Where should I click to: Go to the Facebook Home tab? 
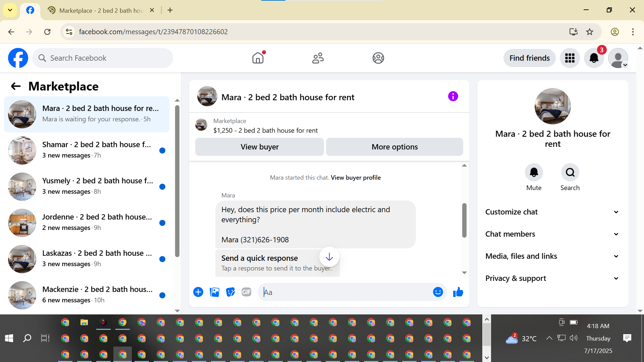point(258,58)
